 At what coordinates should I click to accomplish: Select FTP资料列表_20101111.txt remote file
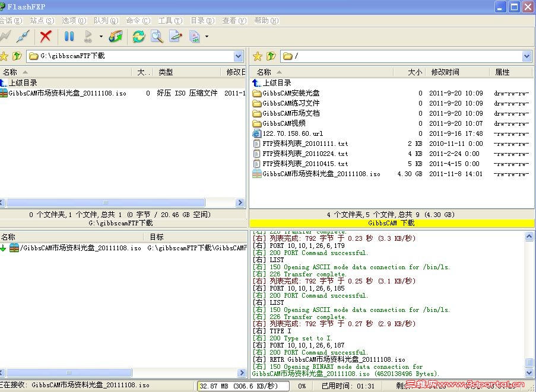[300, 144]
